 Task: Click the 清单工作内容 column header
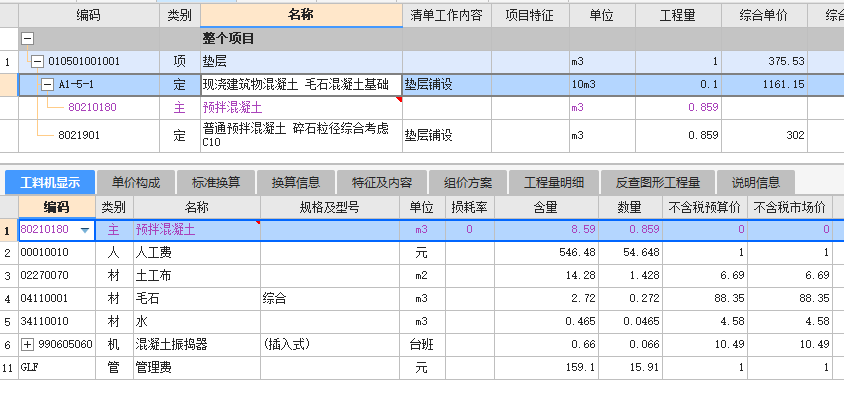[447, 16]
